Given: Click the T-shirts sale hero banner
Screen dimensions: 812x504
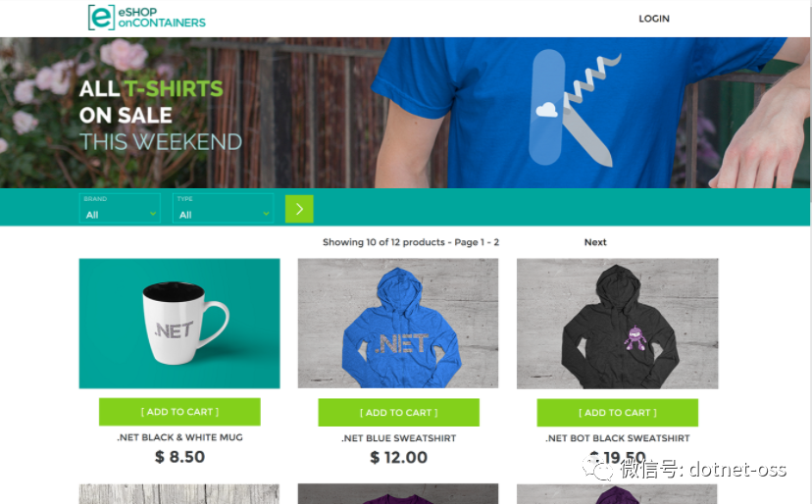Looking at the screenshot, I should click(405, 113).
